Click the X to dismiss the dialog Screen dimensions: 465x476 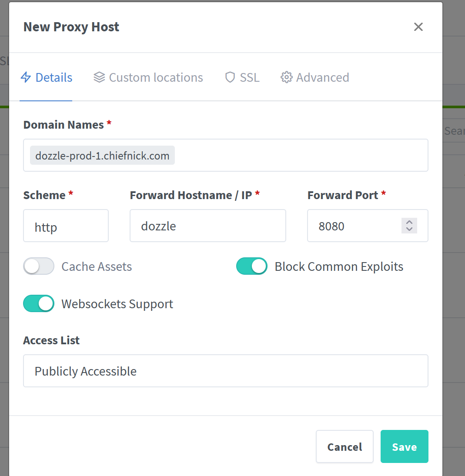(x=418, y=27)
